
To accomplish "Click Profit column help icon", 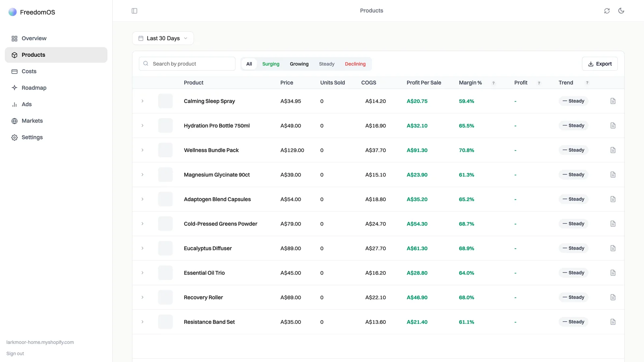I will pyautogui.click(x=539, y=83).
